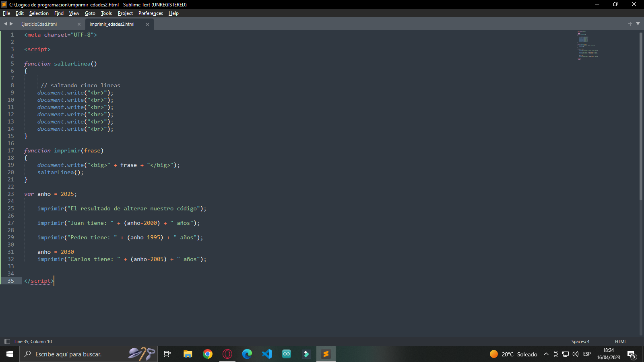Screen dimensions: 644x362
Task: Open the Filmora taskbar icon
Action: click(306, 354)
